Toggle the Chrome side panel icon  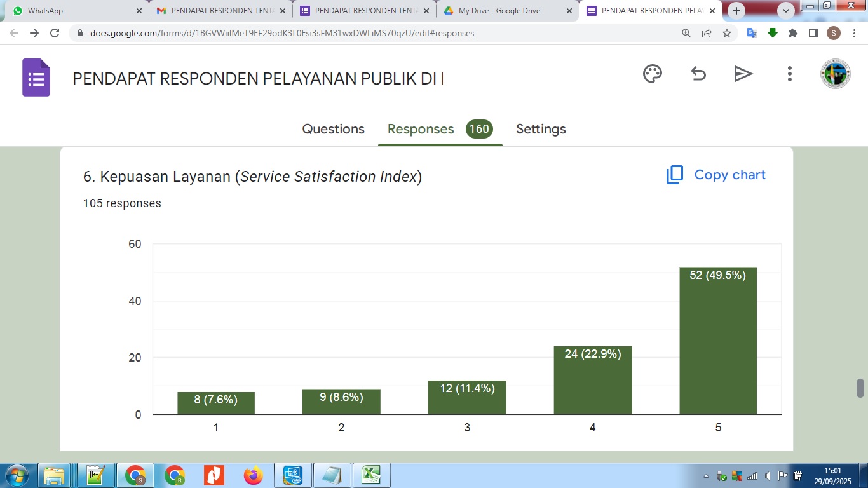[x=813, y=33]
